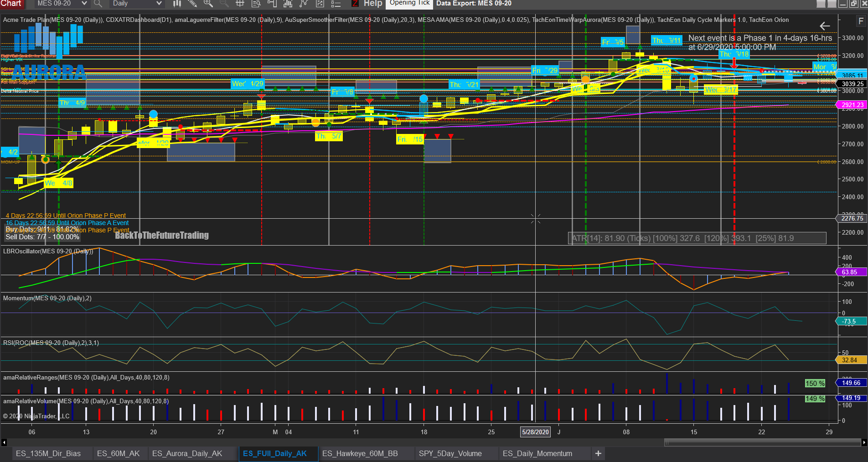Click the Thu 5/21 cycle marker label

(464, 85)
